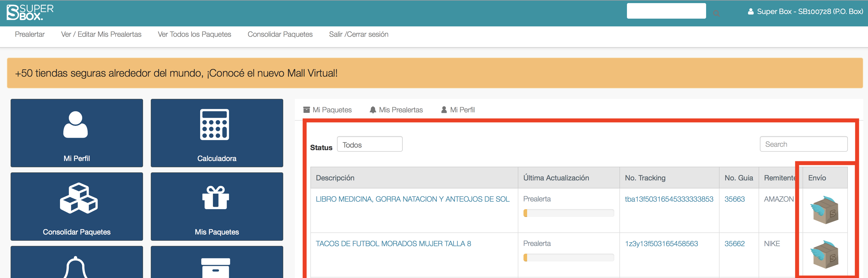
Task: Click the Mall Virtual orange banner
Action: 435,73
